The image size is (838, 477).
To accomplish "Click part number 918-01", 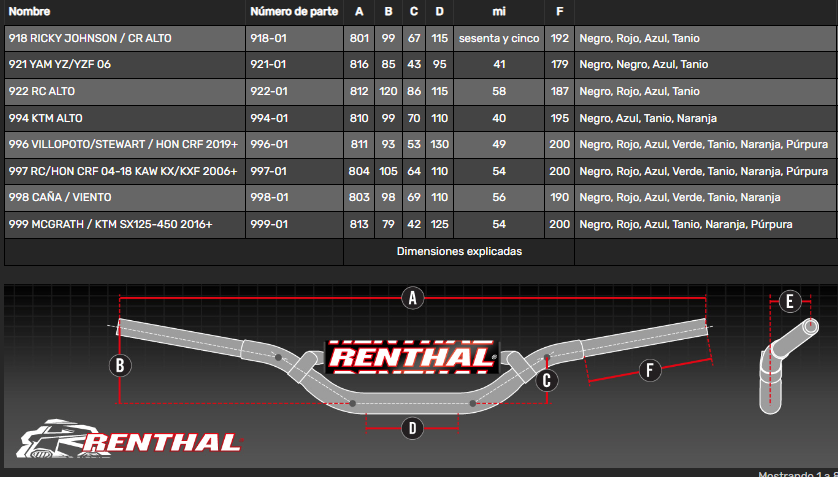I will [x=269, y=38].
